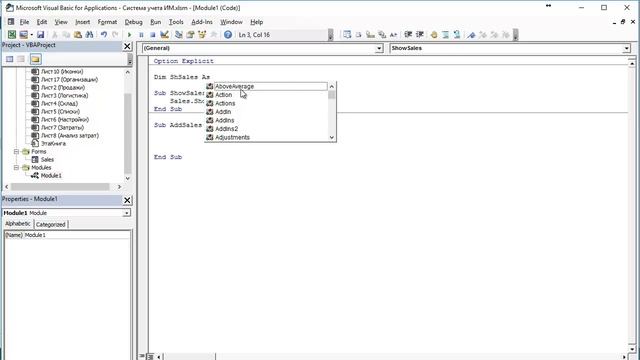This screenshot has height=360, width=640.
Task: Switch to the Alphabetic properties tab
Action: 18,224
